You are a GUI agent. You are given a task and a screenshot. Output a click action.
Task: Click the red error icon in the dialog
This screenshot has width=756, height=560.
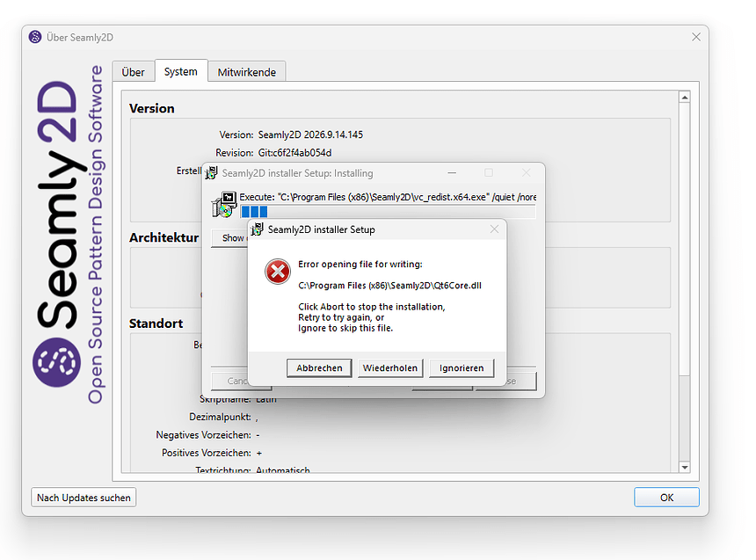278,272
